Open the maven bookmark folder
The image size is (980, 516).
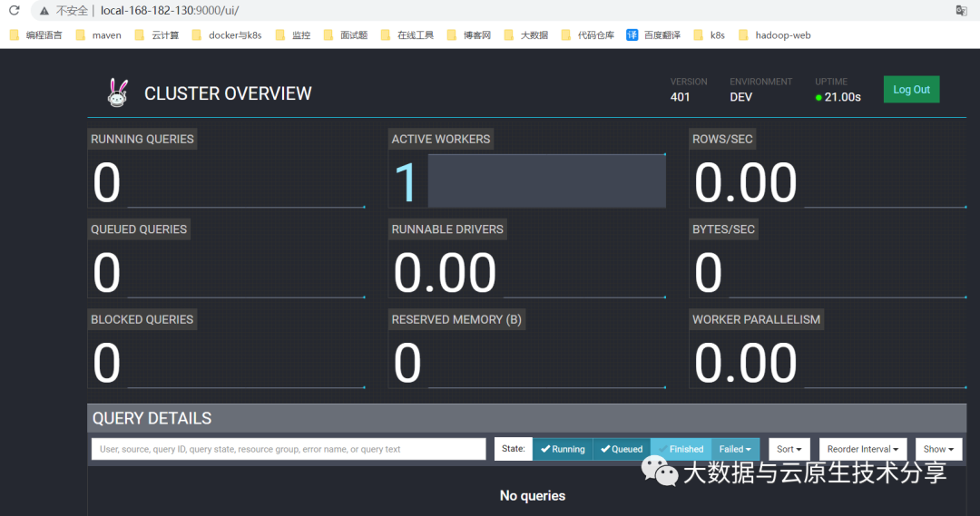[99, 35]
